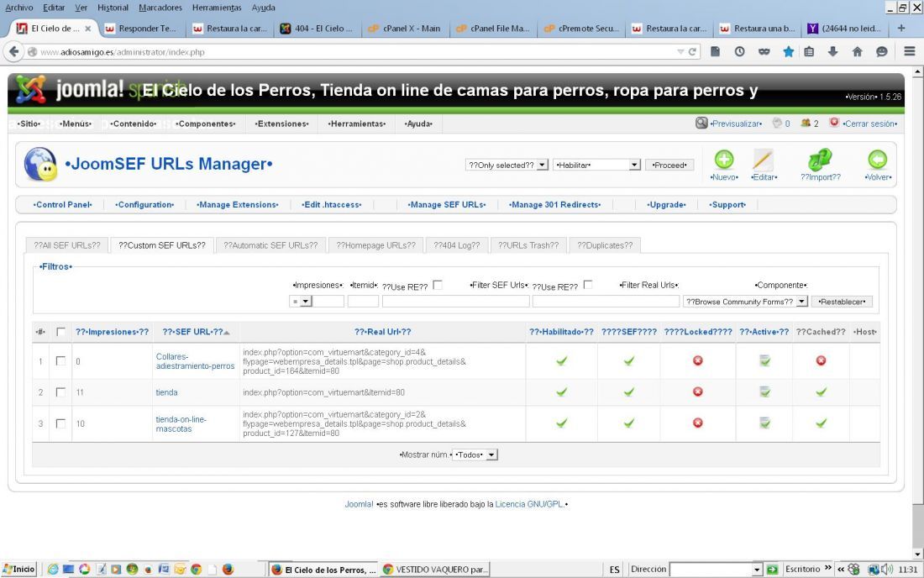
Task: Click the browser reload icon
Action: click(x=693, y=52)
